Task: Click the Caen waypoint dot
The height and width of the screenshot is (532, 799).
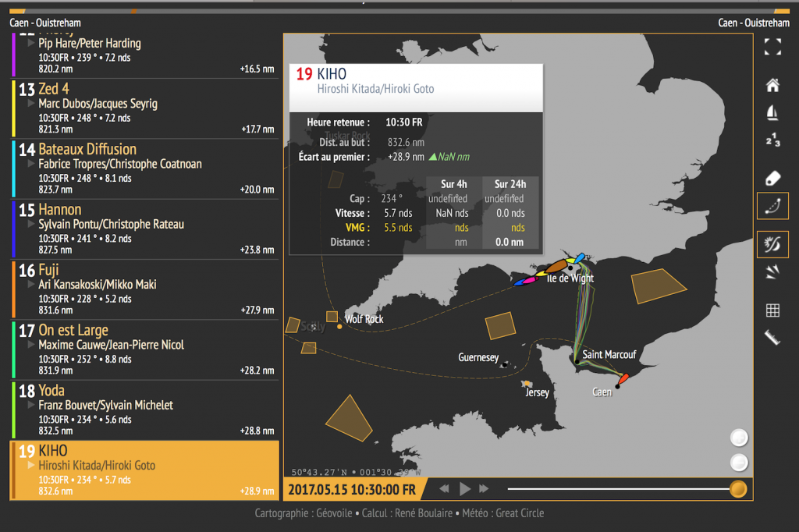Action: [617, 387]
